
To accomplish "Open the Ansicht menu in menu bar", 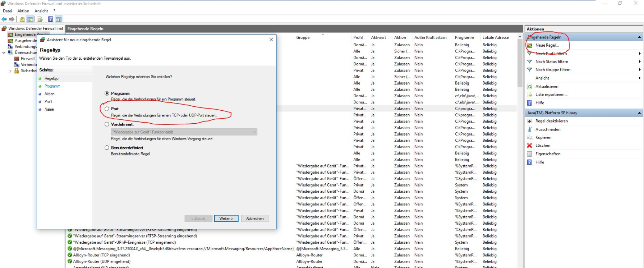I will click(x=41, y=11).
